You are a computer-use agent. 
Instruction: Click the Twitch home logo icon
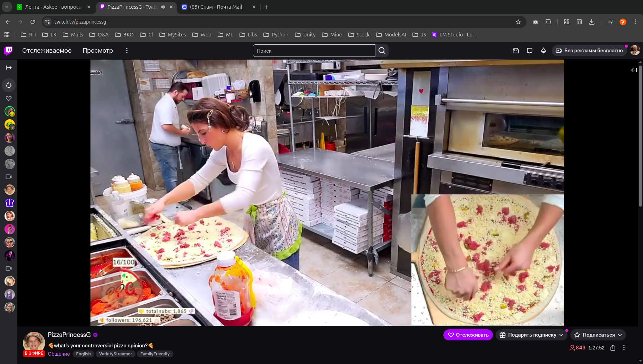click(8, 51)
